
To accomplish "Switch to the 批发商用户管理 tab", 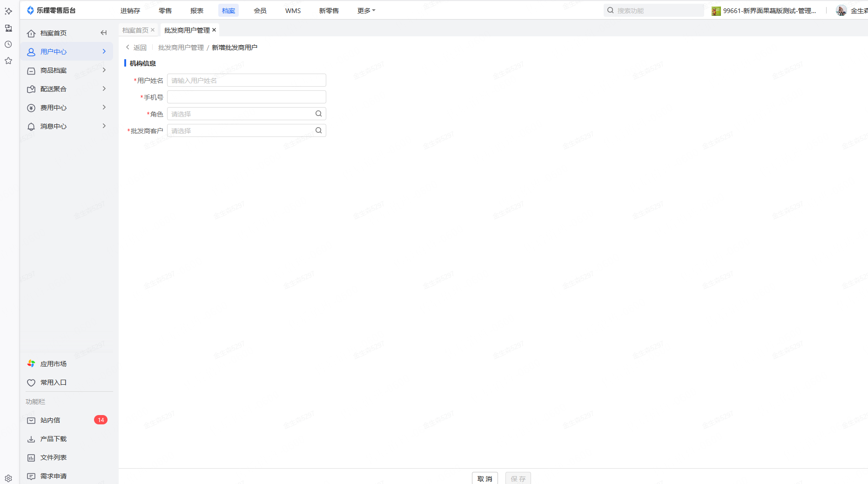I will (187, 30).
